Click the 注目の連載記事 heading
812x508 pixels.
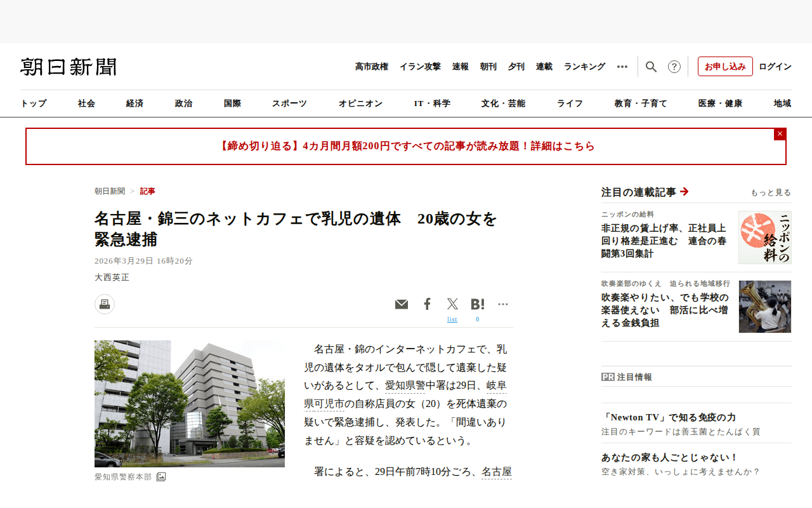(x=639, y=192)
